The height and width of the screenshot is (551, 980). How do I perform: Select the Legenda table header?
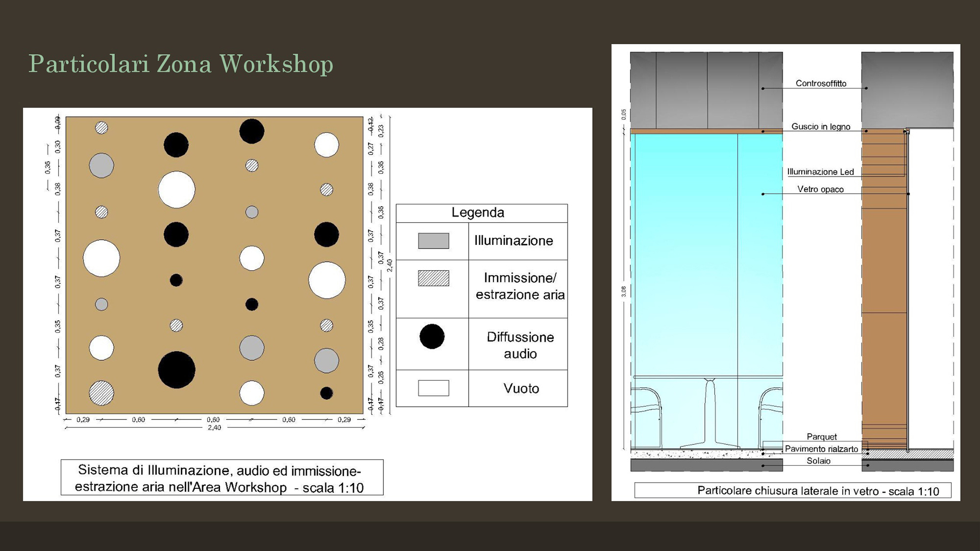478,213
